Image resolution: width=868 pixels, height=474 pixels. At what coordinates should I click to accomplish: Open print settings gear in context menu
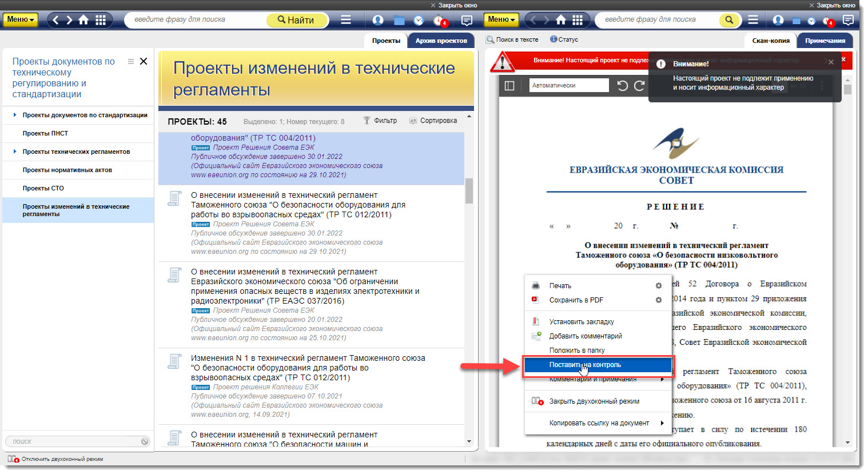[x=659, y=286]
